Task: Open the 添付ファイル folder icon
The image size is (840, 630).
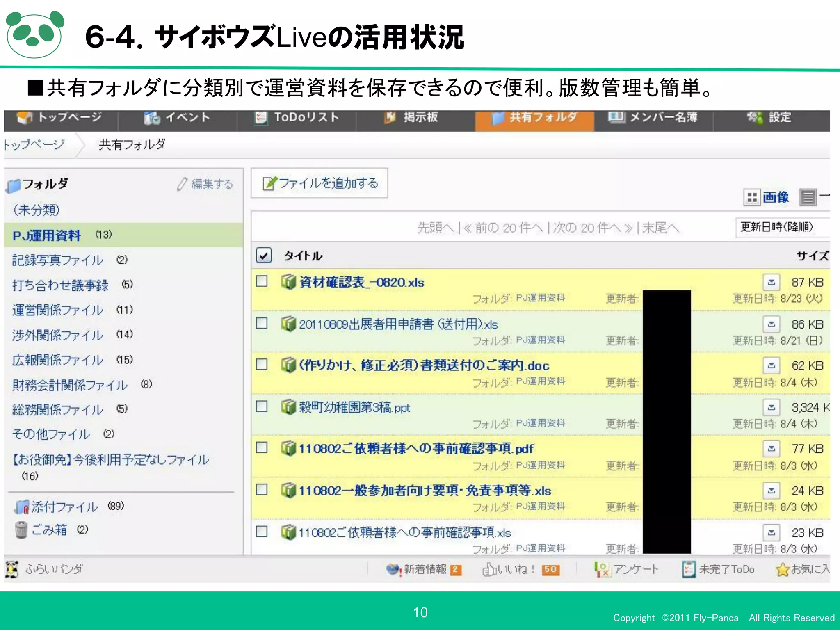Action: [x=22, y=507]
